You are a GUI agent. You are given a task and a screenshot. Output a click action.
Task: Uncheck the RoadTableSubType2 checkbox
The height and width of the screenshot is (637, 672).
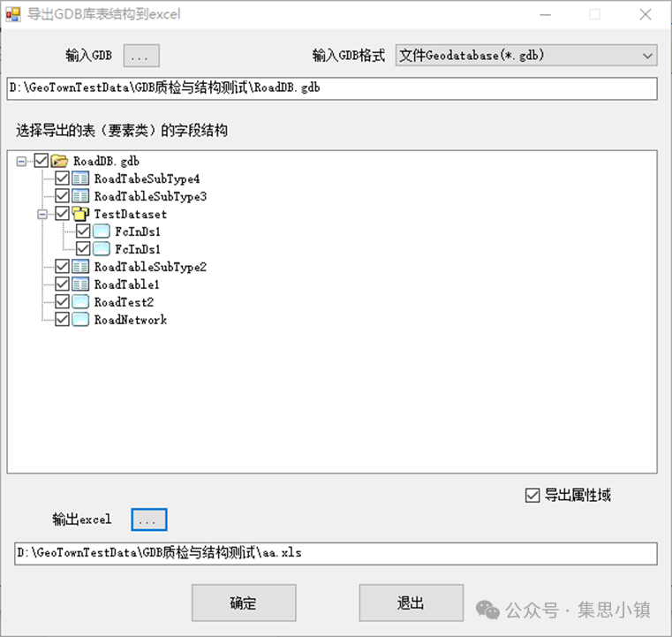click(x=62, y=267)
